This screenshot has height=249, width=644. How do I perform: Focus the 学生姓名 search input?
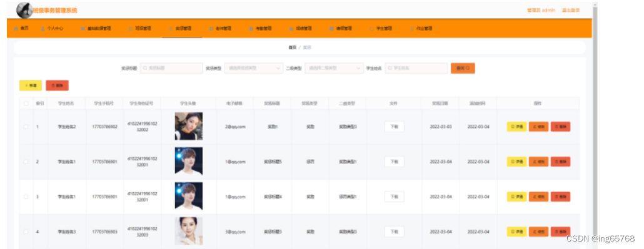(416, 68)
